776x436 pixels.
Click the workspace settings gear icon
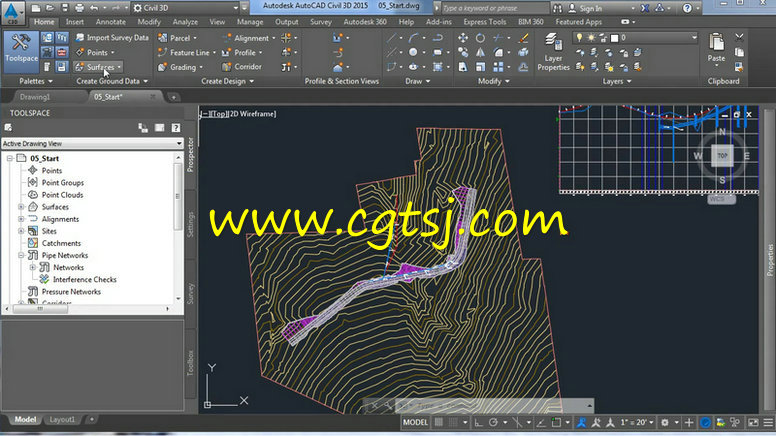click(665, 422)
